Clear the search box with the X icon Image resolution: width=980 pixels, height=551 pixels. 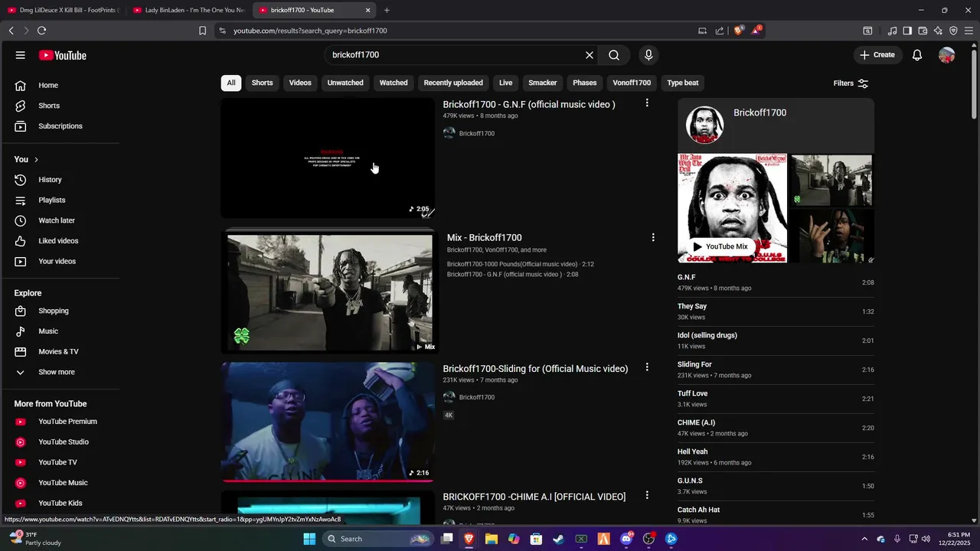coord(590,55)
